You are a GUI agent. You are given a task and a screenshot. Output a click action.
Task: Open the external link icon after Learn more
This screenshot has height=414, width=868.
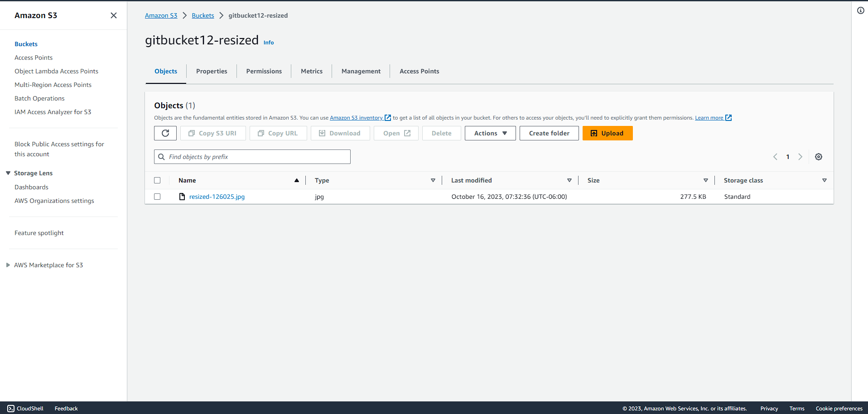click(x=728, y=118)
